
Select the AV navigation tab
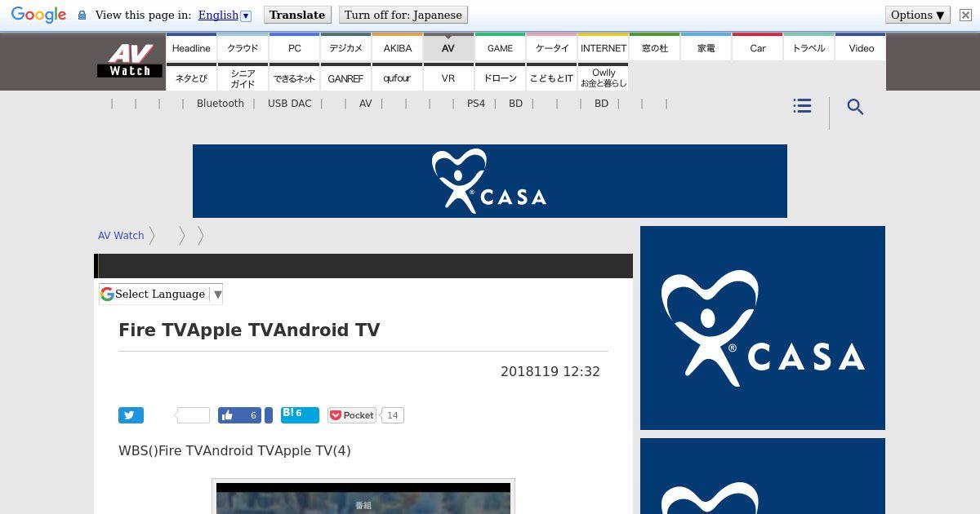click(x=448, y=47)
